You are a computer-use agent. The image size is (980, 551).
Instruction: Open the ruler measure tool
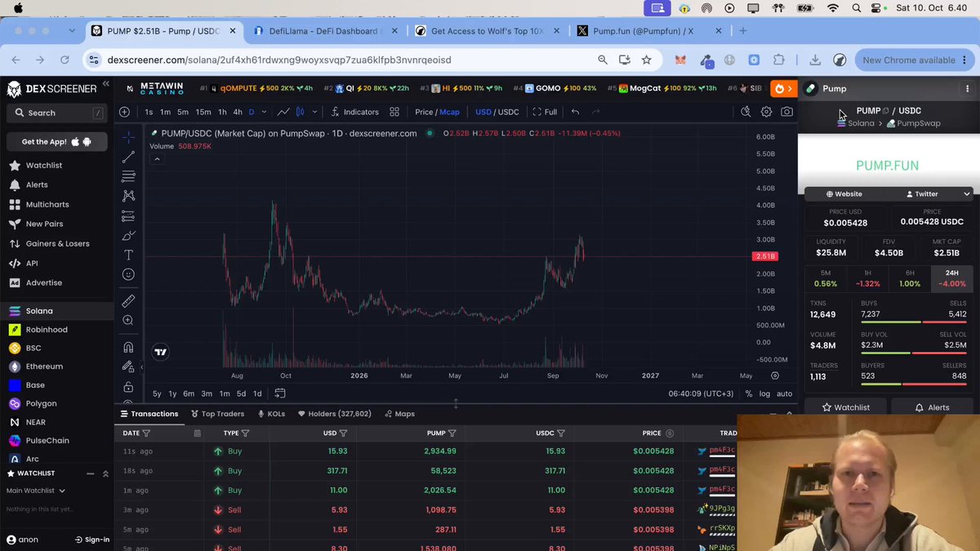(128, 301)
